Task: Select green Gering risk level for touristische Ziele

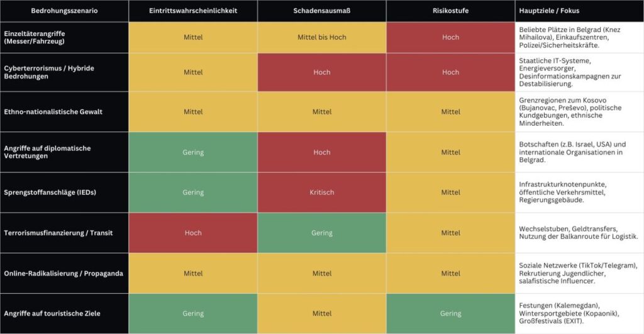Action: [450, 313]
